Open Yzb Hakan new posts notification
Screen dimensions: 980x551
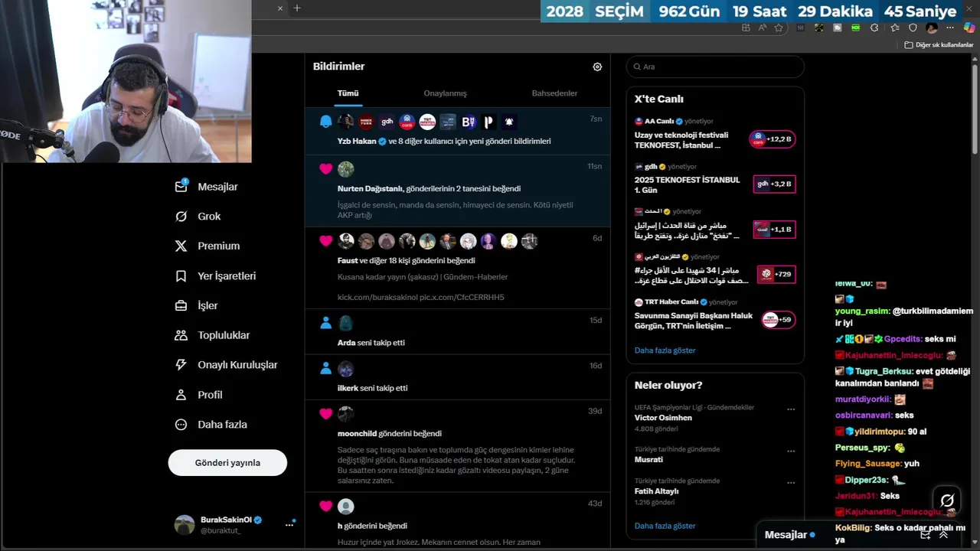[457, 131]
